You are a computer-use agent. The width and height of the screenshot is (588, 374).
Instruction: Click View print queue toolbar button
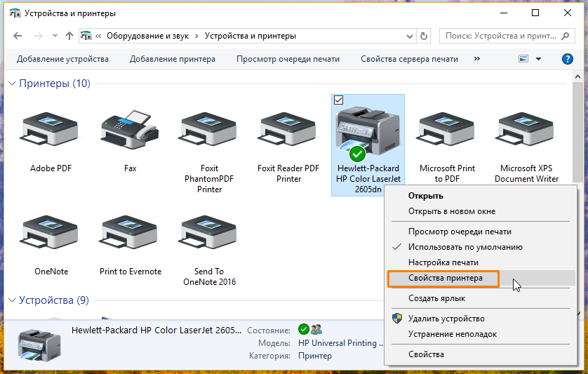(x=288, y=59)
